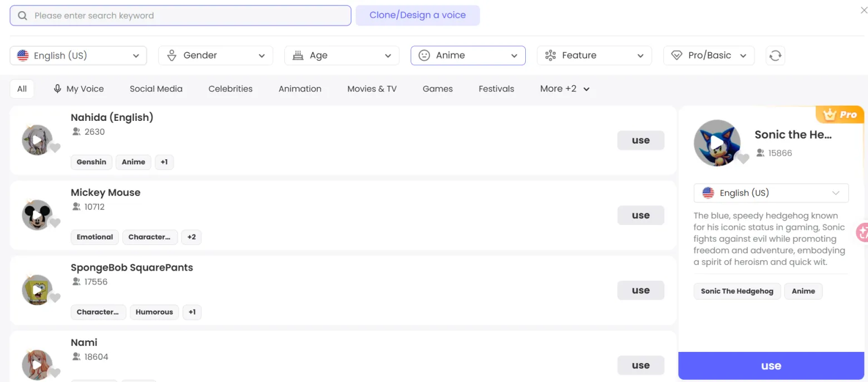Image resolution: width=868 pixels, height=382 pixels.
Task: Click the large purple use button
Action: [771, 366]
